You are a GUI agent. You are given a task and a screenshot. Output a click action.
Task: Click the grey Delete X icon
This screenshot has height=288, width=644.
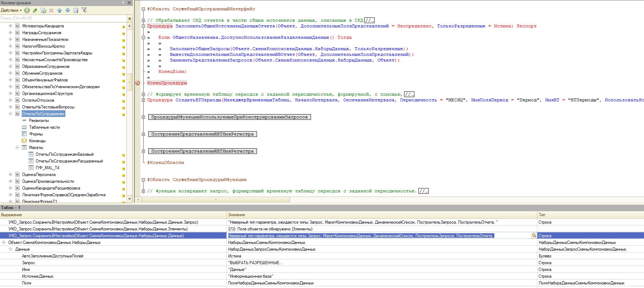(52, 10)
